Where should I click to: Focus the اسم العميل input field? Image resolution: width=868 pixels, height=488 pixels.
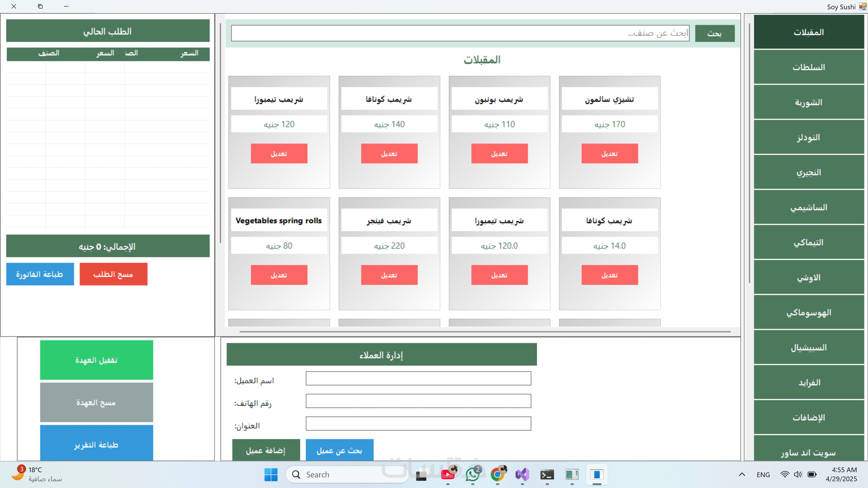click(x=418, y=378)
